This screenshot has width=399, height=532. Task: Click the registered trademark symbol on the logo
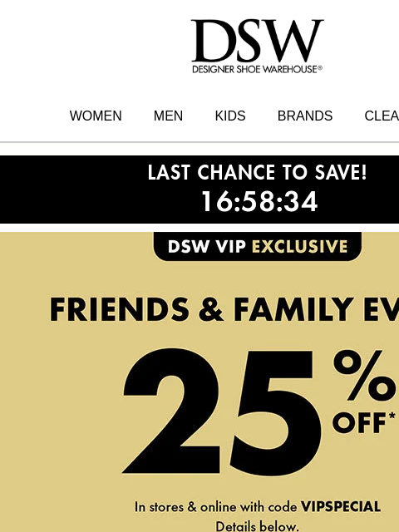(x=319, y=67)
